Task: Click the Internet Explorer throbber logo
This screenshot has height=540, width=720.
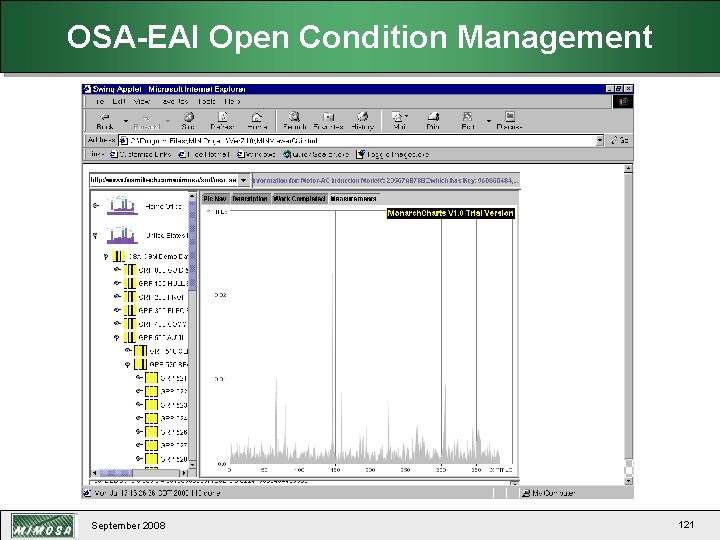Action: click(x=623, y=101)
